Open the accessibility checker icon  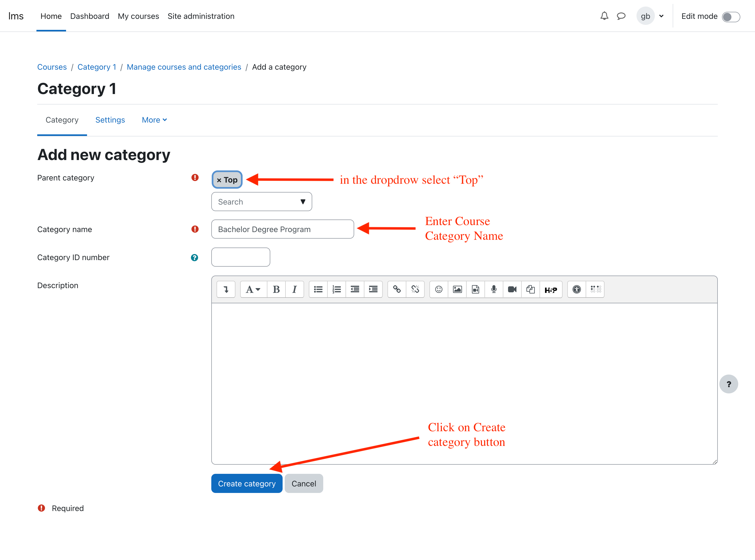click(x=576, y=289)
